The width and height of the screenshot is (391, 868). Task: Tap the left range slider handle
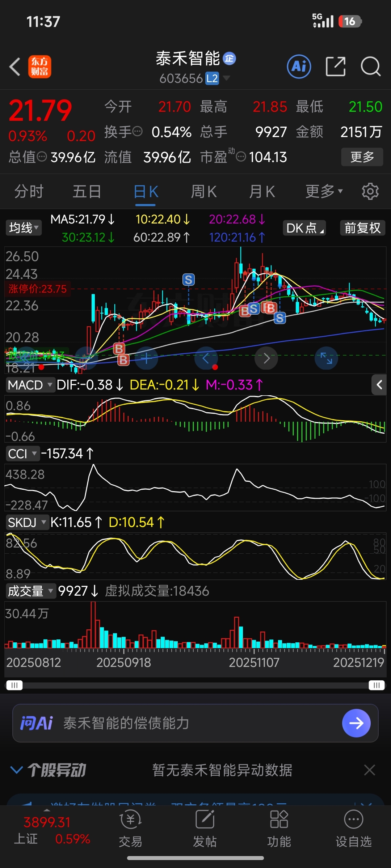14,685
